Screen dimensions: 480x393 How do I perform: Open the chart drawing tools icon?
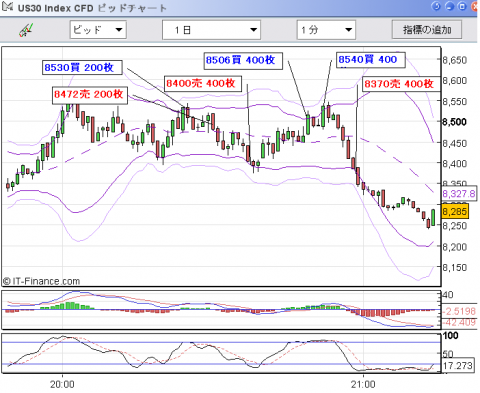[x=26, y=30]
